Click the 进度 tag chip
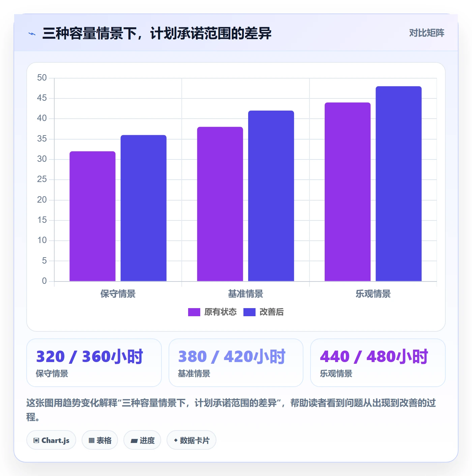472x476 pixels. coord(142,440)
